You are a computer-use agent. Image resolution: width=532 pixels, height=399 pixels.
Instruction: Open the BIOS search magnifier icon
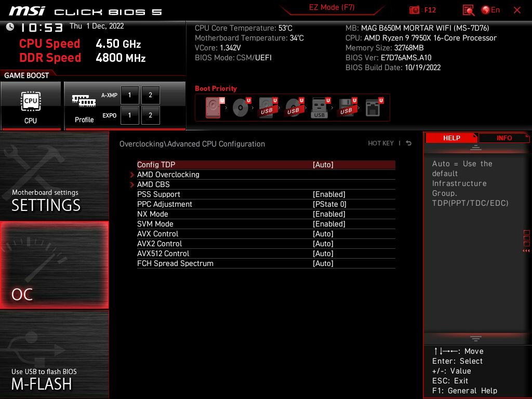(x=468, y=10)
